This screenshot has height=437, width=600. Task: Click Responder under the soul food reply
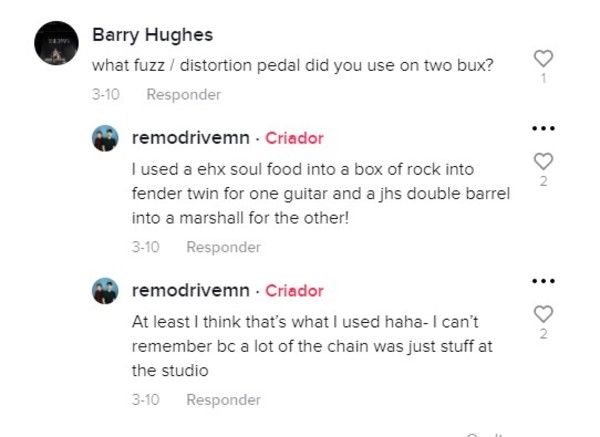click(x=223, y=247)
